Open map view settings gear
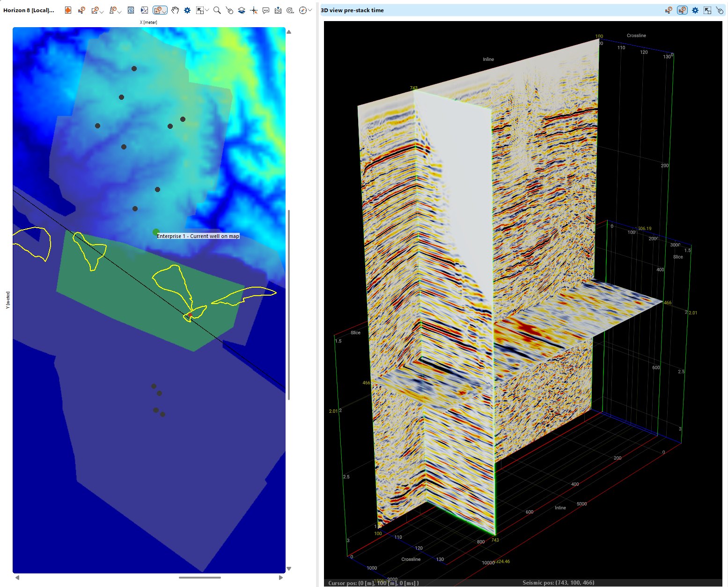This screenshot has width=728, height=587. click(187, 10)
